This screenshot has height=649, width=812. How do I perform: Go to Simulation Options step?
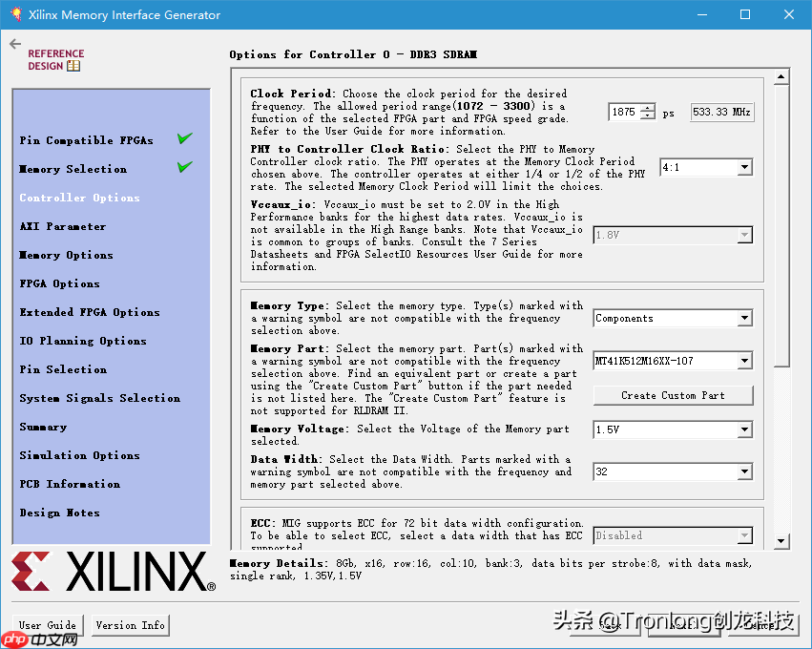[x=80, y=455]
